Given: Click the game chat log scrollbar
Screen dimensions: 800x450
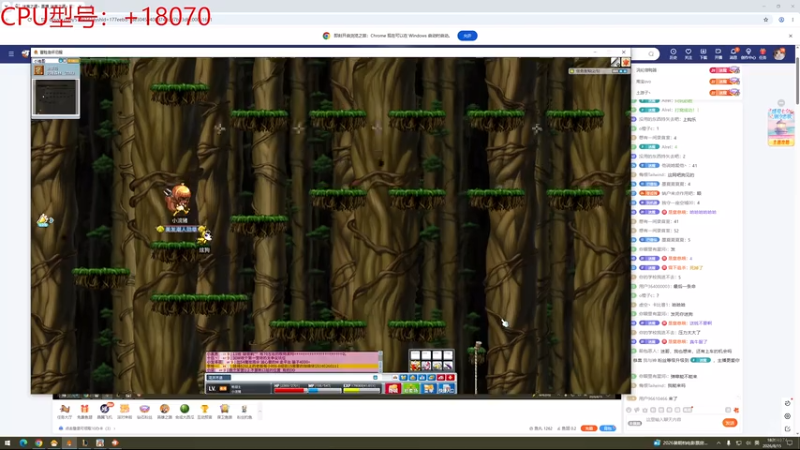Looking at the screenshot, I should 380,361.
